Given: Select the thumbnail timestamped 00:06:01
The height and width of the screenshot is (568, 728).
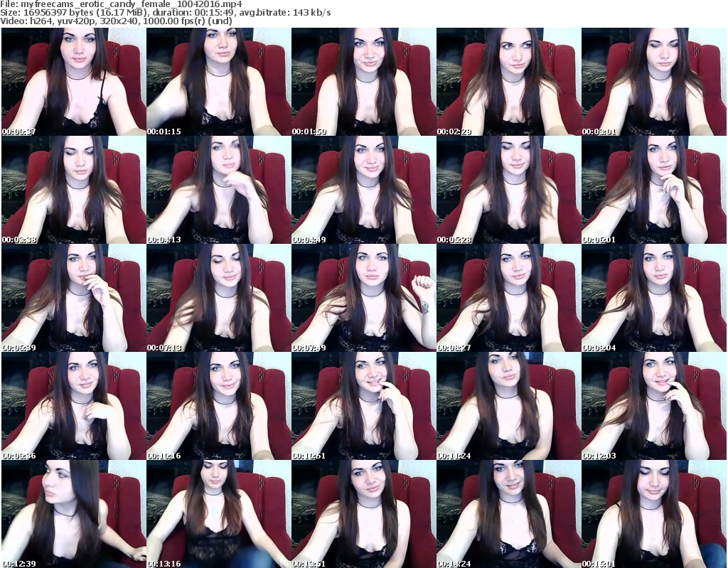Looking at the screenshot, I should pos(654,190).
